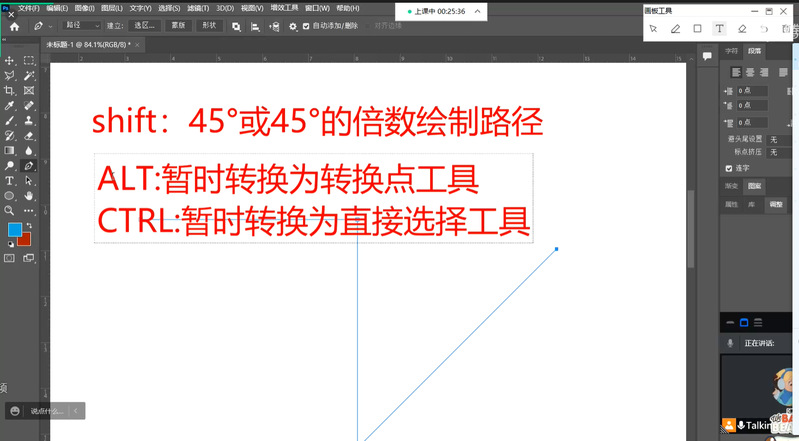Toggle the 连字 hyphenation checkbox
The image size is (799, 441).
tap(729, 168)
